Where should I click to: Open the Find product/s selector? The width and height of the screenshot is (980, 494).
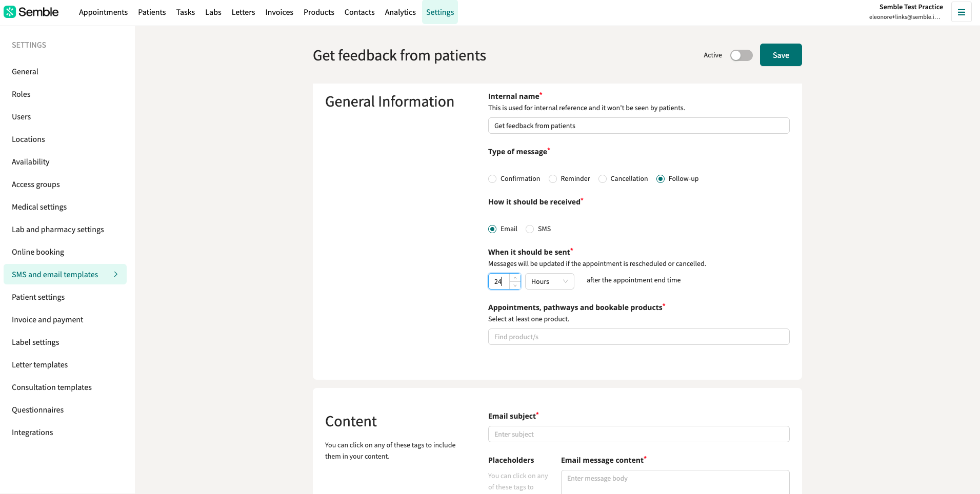(x=638, y=337)
